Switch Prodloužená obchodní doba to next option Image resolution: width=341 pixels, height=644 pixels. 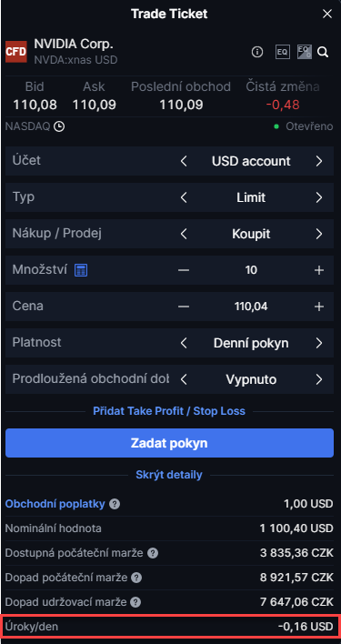coord(319,379)
